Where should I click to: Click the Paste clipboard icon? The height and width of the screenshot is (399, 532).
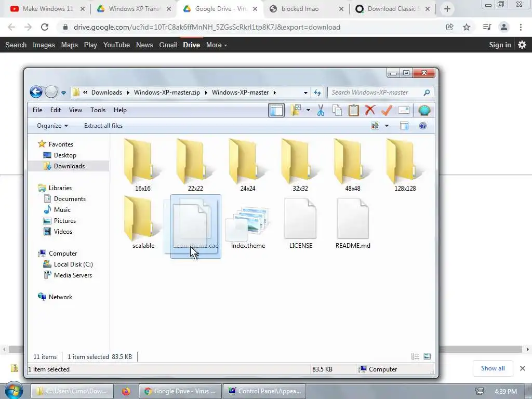[353, 110]
